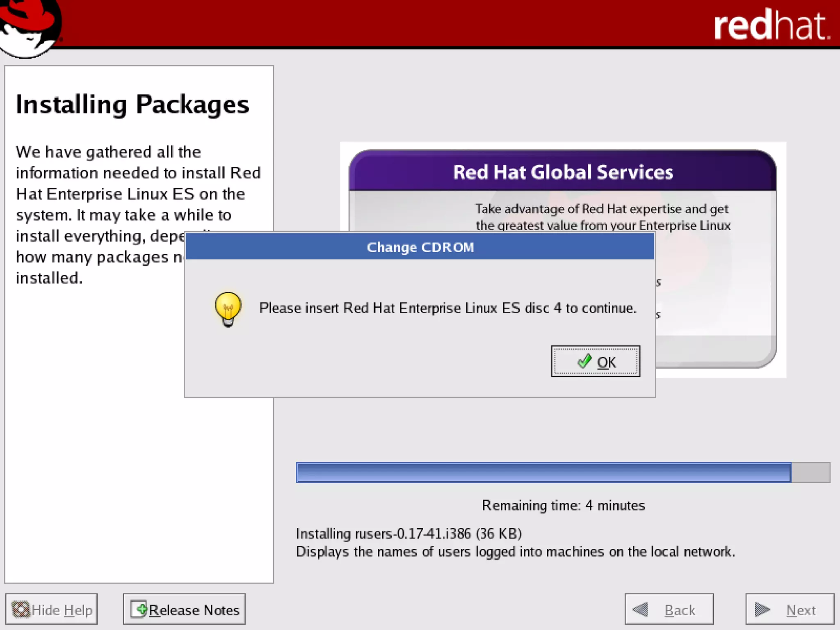Open the Release Notes
This screenshot has height=630, width=840.
(x=184, y=609)
